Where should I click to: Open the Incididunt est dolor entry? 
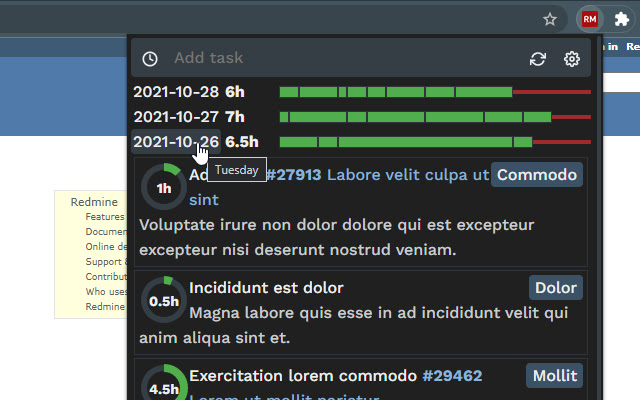coord(266,288)
